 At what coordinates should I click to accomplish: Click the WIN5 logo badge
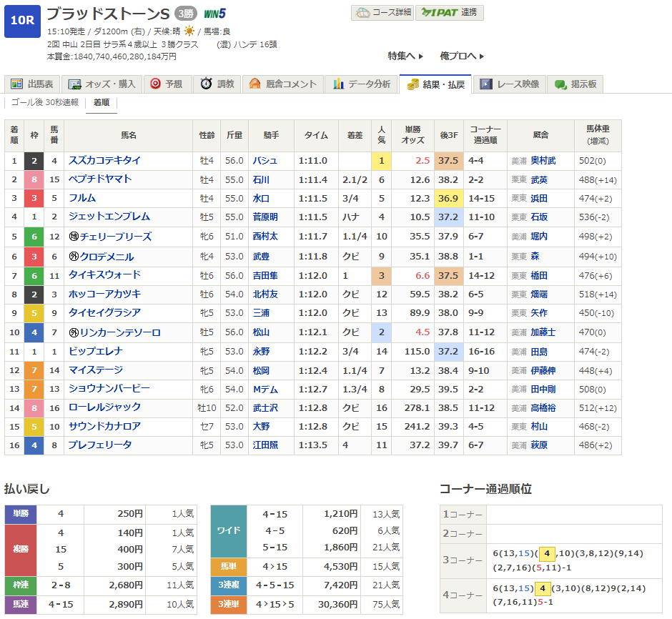(x=214, y=14)
